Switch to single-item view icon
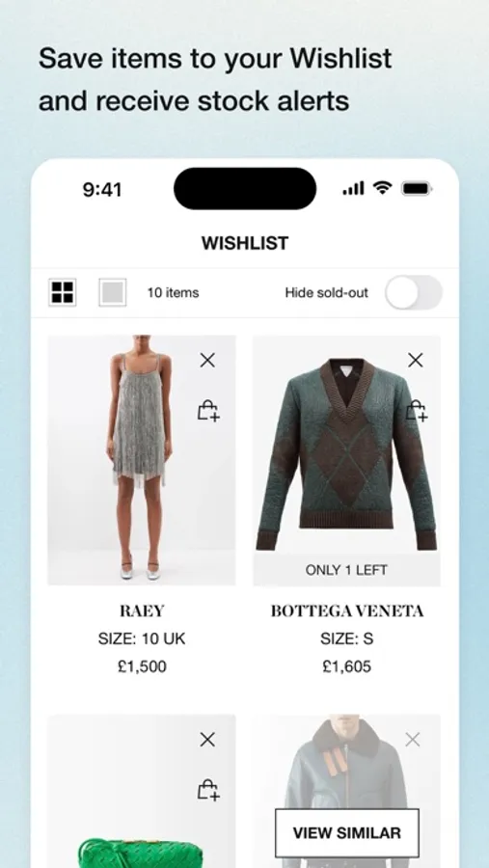The height and width of the screenshot is (868, 489). 113,292
